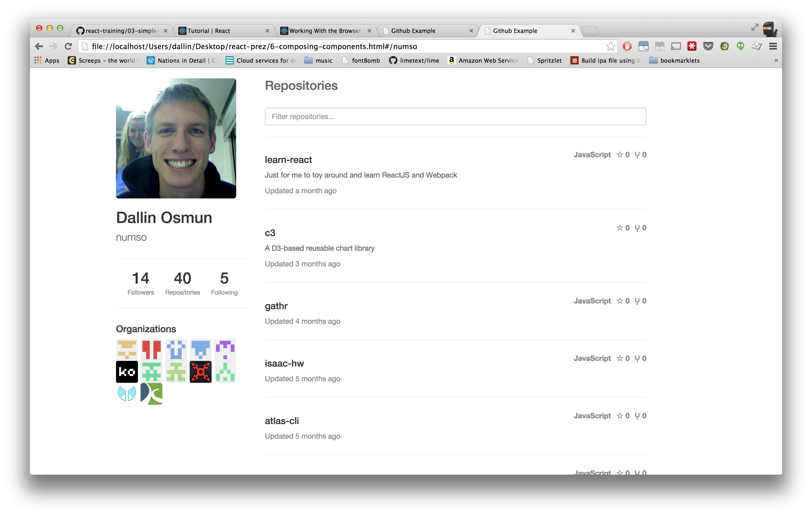Bookmark the page with the star icon
Screen dimensions: 812x516
(610, 46)
